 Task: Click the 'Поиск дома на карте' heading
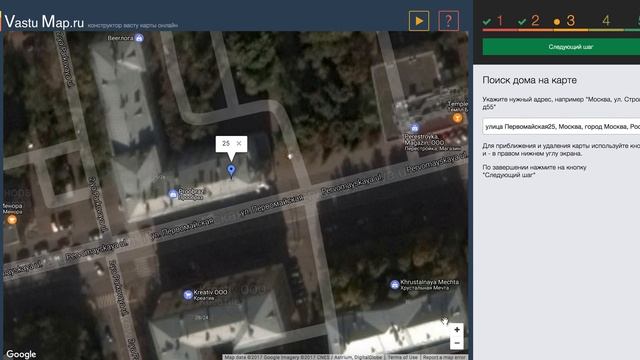pos(529,80)
